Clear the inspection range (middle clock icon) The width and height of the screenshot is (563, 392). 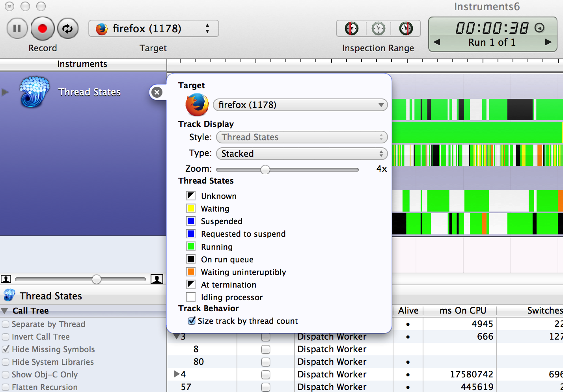[x=378, y=29]
